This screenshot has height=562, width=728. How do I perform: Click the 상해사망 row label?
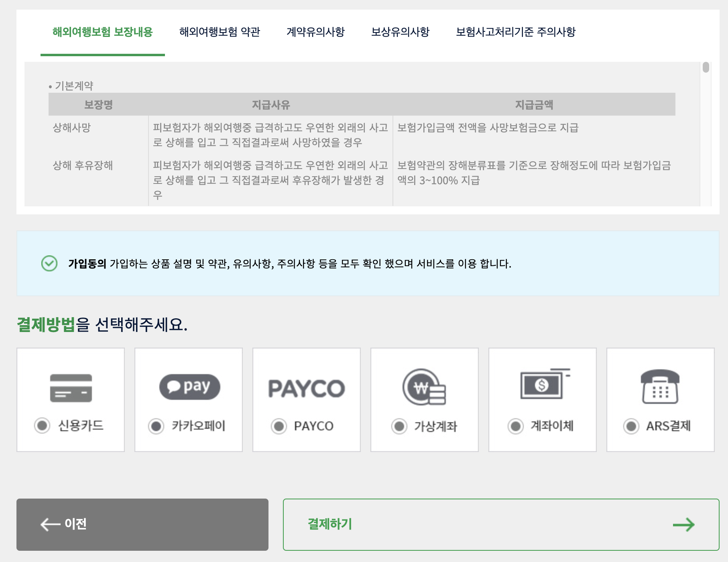[72, 128]
